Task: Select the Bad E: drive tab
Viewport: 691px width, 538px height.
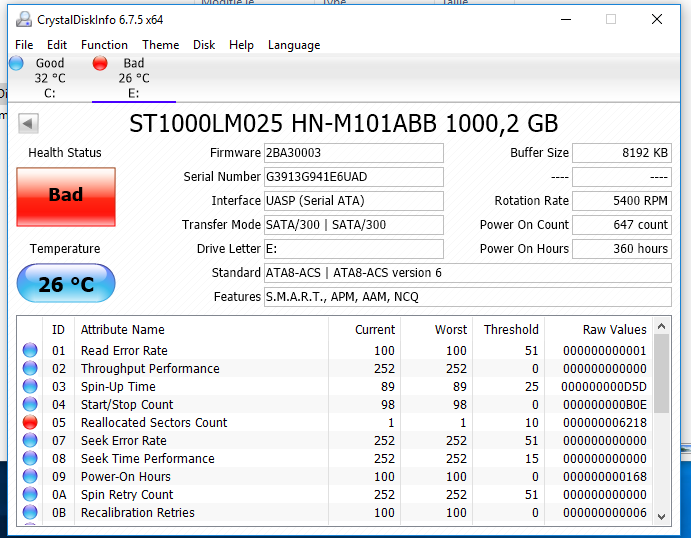Action: 134,78
